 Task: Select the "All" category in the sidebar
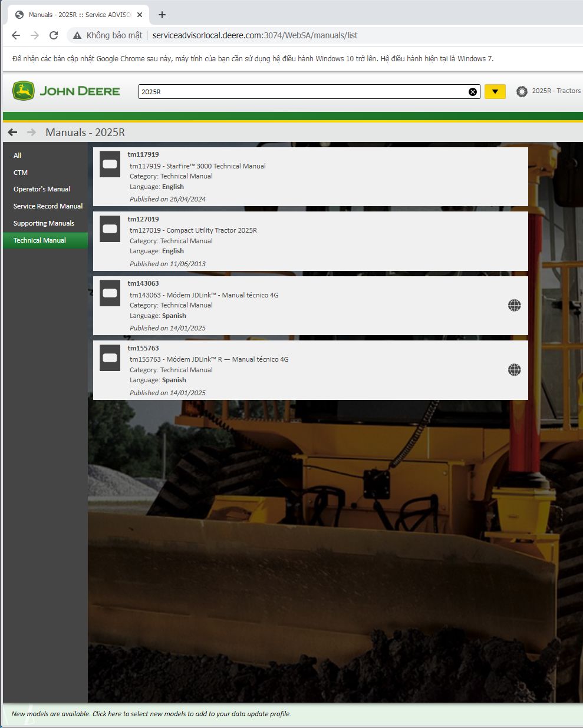pos(17,155)
